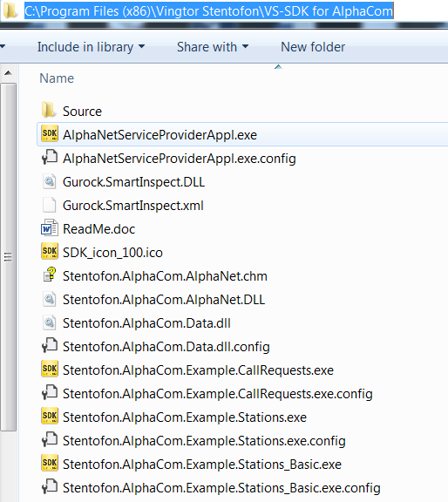This screenshot has height=502, width=448.
Task: Select Stentofon.AlphaCom.Example.CallRequests.exe.config file name
Action: tap(218, 394)
